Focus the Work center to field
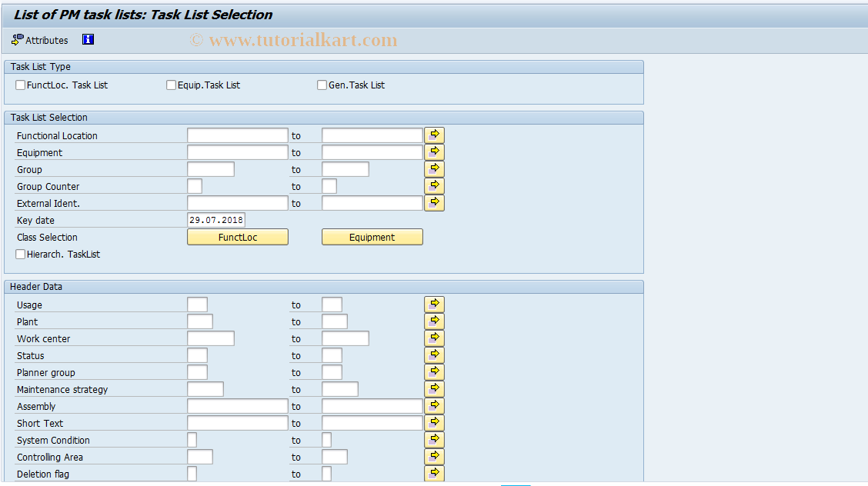Screen dimensions: 868x486 point(345,338)
